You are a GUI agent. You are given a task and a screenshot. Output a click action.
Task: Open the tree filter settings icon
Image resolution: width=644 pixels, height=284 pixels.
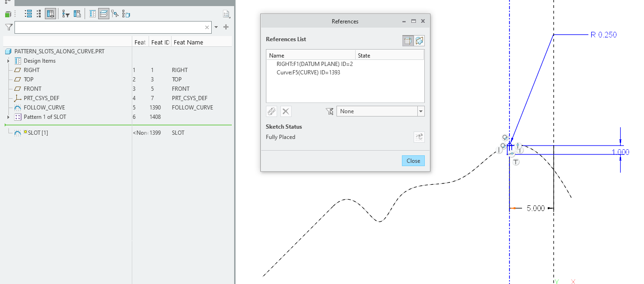(65, 13)
